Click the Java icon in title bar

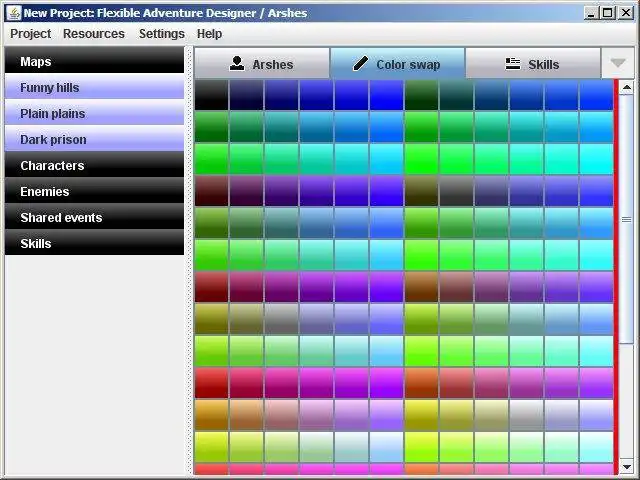click(14, 13)
